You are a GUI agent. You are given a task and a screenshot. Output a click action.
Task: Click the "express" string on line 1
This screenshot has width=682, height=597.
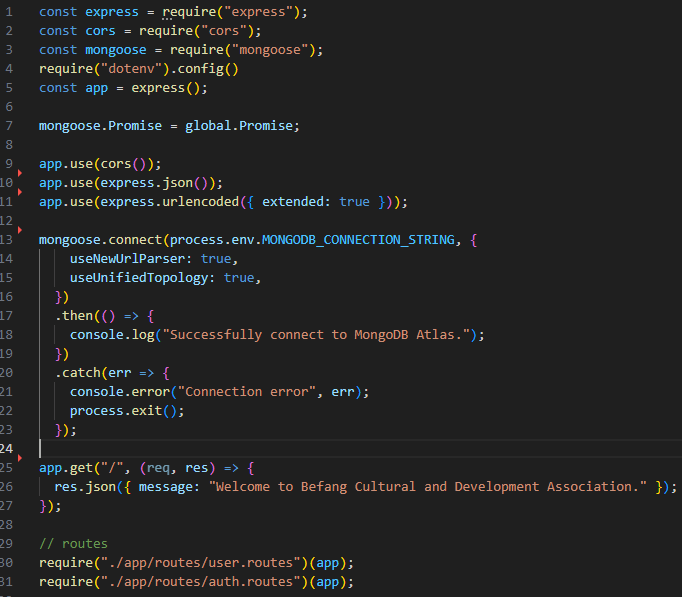(x=258, y=12)
